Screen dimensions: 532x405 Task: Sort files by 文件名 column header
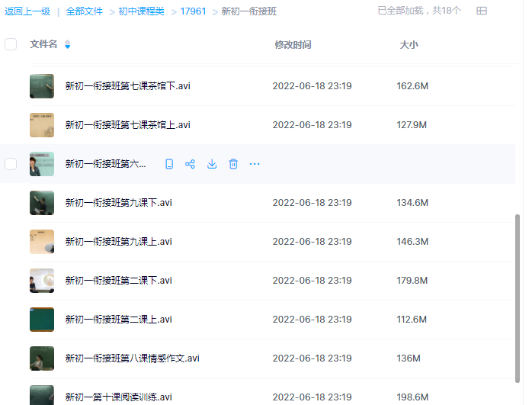tap(43, 45)
